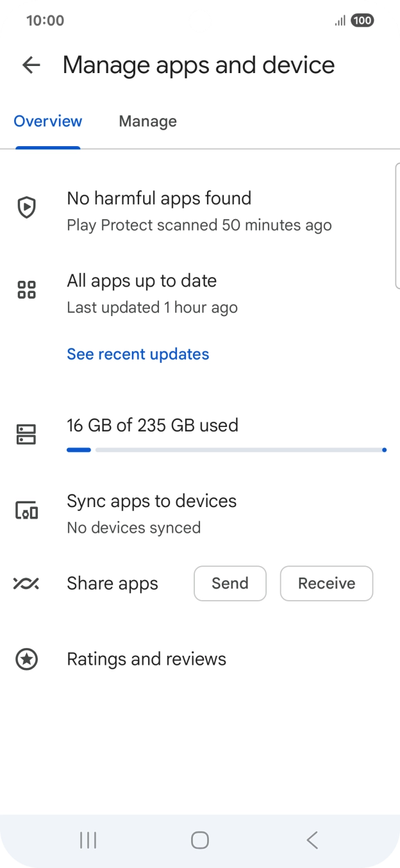Tap the Send button
The height and width of the screenshot is (868, 400).
229,583
